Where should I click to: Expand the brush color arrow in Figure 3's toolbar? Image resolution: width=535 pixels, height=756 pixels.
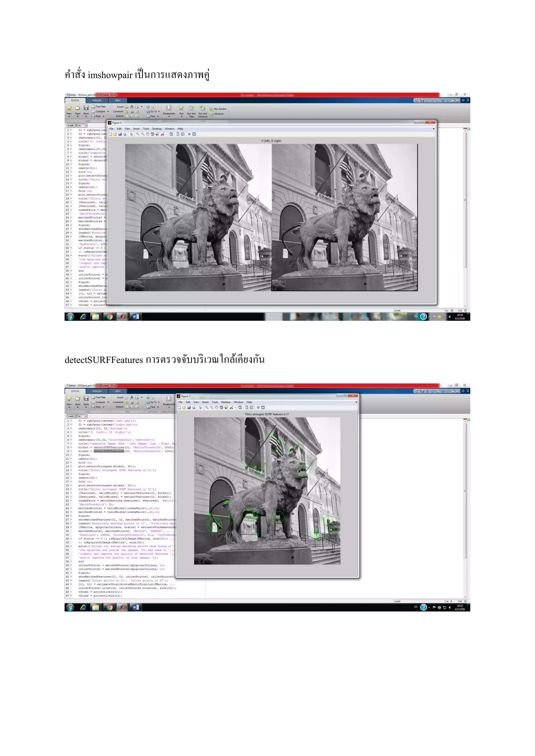235,408
